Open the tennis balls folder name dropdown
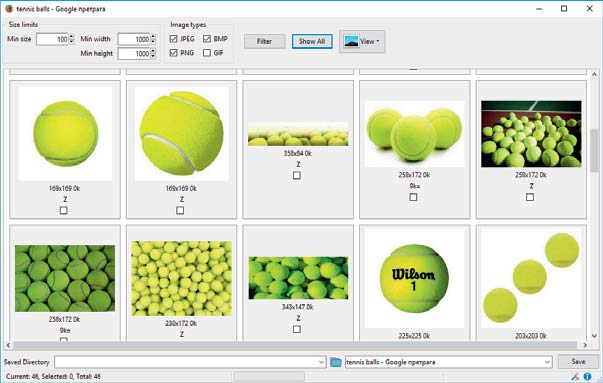 point(547,362)
